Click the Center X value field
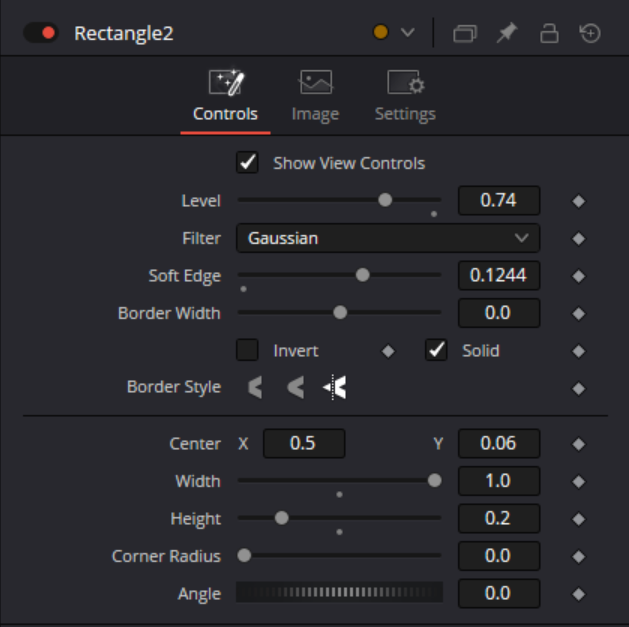The height and width of the screenshot is (627, 629). (304, 443)
